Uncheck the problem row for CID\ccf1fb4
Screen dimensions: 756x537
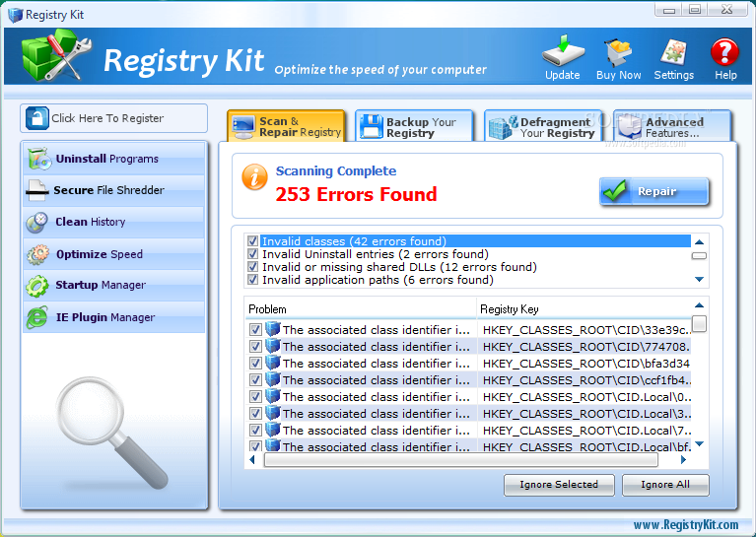pyautogui.click(x=255, y=380)
